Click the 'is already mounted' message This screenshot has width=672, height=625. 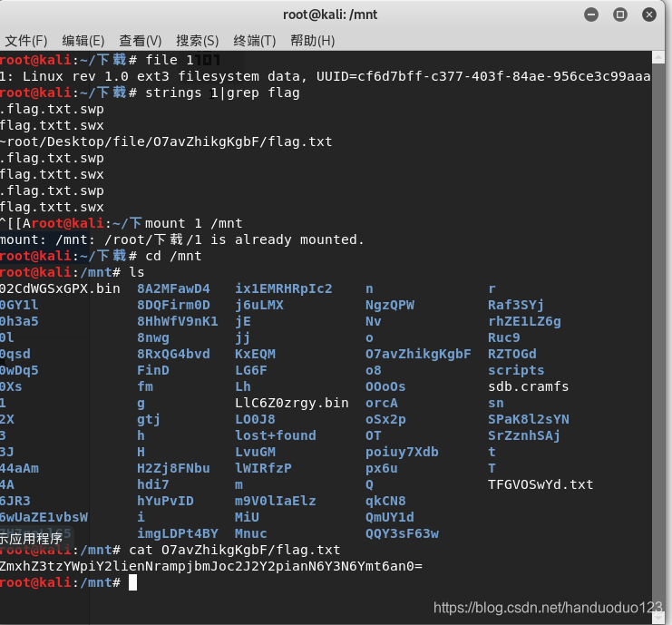pyautogui.click(x=287, y=239)
